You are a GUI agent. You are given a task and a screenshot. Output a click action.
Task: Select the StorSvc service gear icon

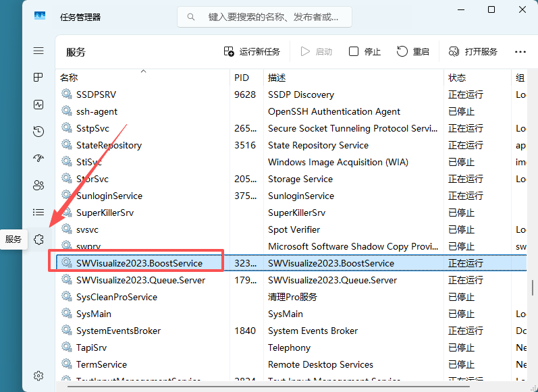click(67, 178)
